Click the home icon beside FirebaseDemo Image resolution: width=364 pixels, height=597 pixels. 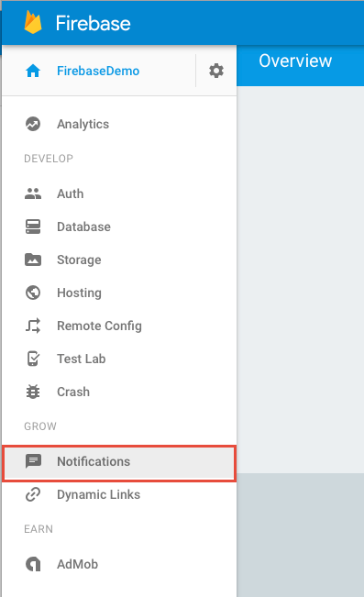click(x=33, y=71)
